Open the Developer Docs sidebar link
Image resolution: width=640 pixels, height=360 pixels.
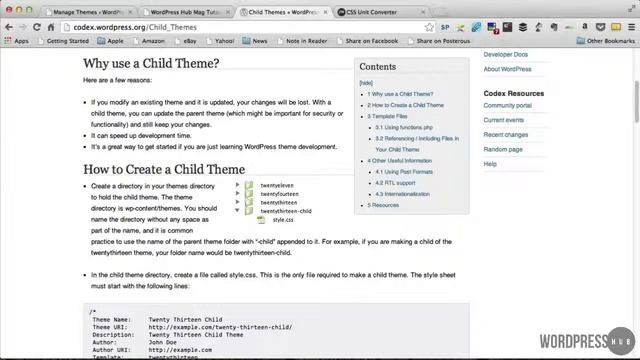506,54
